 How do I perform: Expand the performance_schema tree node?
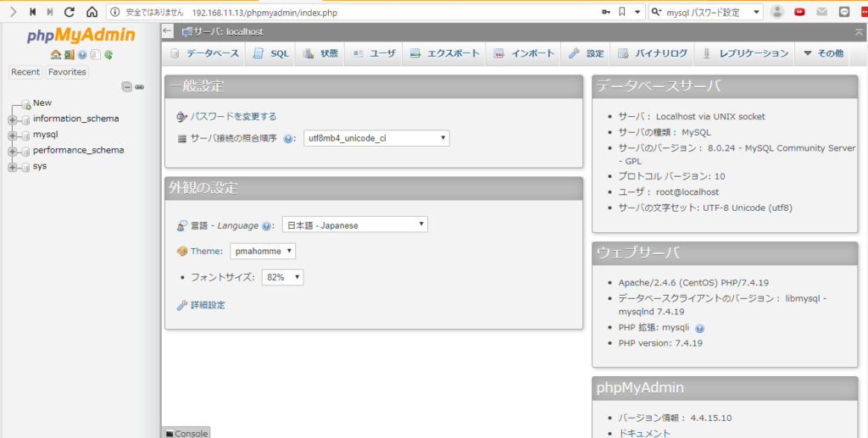[12, 151]
